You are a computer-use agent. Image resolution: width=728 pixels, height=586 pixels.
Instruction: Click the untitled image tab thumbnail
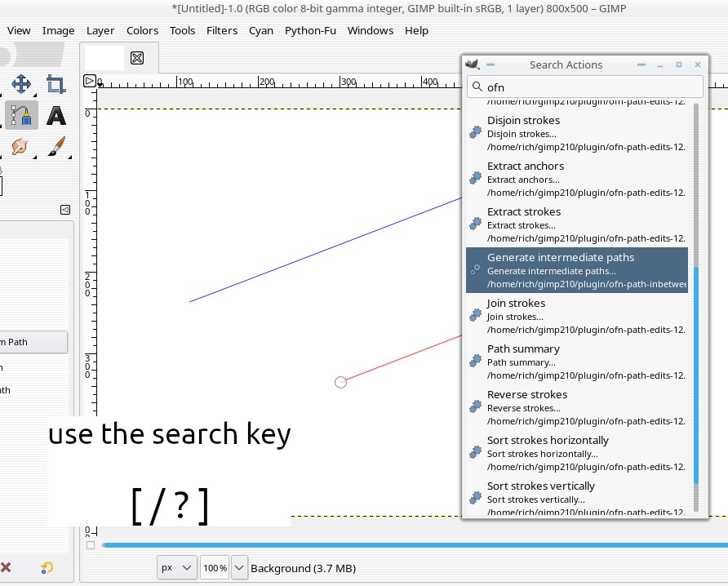pos(104,58)
